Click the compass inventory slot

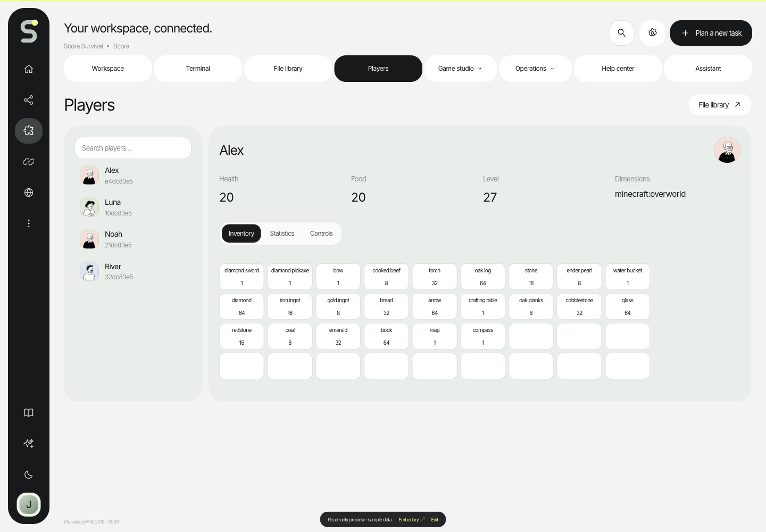tap(483, 336)
